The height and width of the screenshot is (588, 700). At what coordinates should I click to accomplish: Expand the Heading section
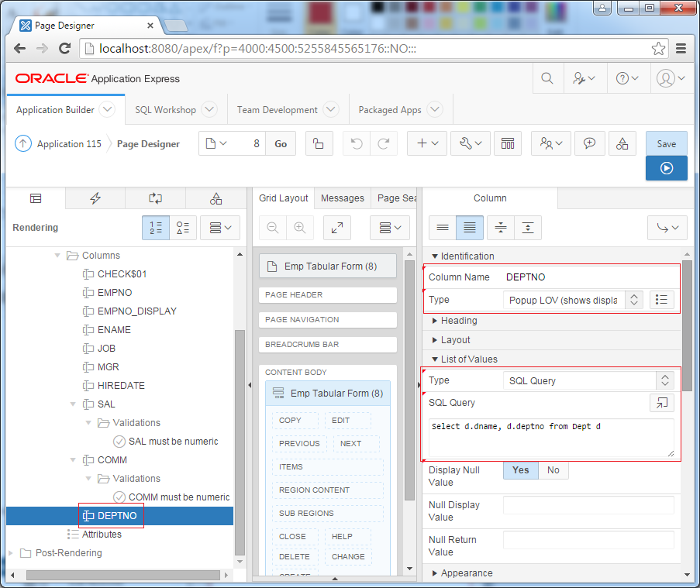coord(434,320)
